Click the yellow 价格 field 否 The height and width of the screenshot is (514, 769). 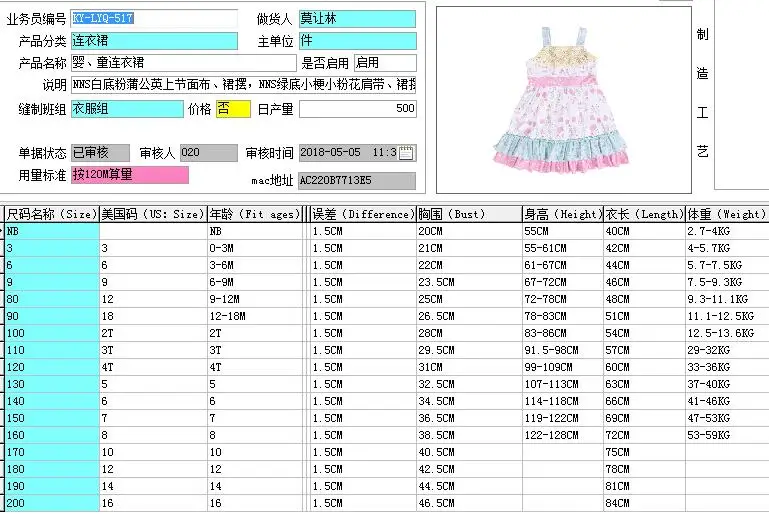[233, 109]
